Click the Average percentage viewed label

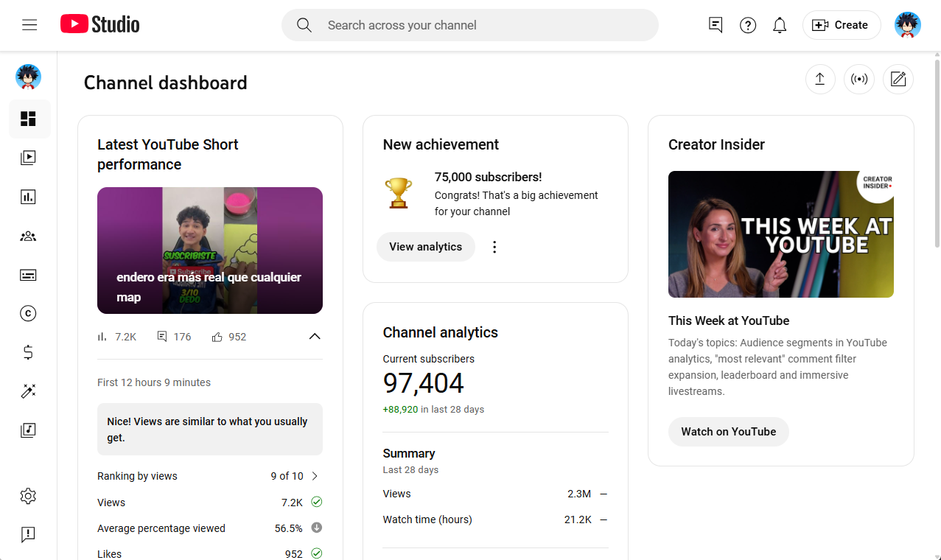(x=161, y=528)
